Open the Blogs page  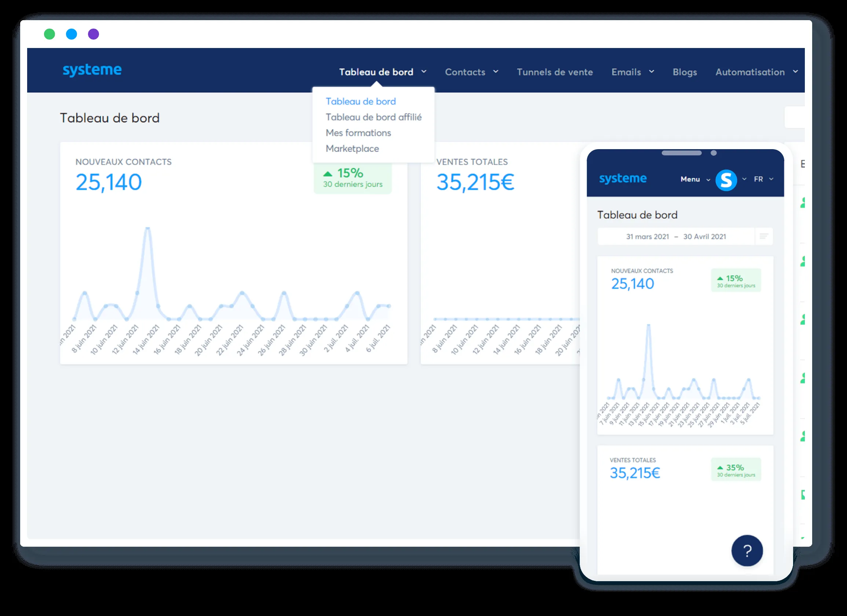click(x=685, y=72)
